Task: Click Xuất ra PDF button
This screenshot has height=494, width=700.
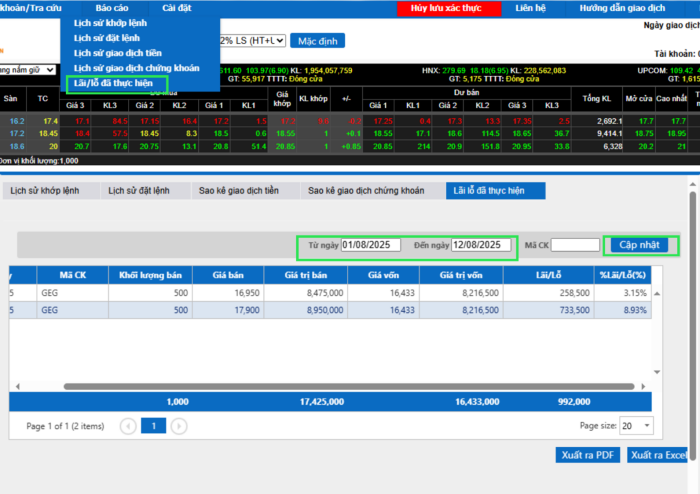Action: point(588,455)
